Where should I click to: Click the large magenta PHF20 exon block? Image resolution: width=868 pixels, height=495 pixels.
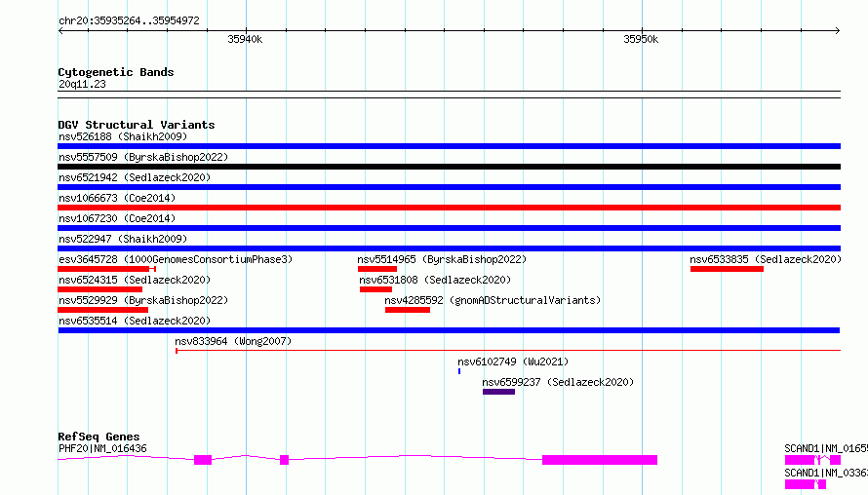(x=600, y=460)
